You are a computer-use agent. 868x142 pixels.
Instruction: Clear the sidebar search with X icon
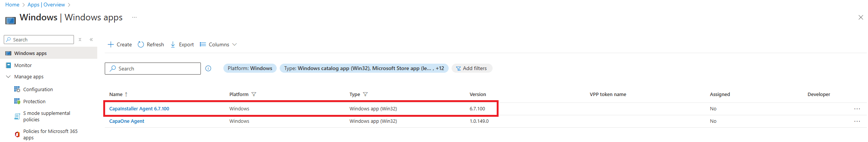[x=80, y=39]
